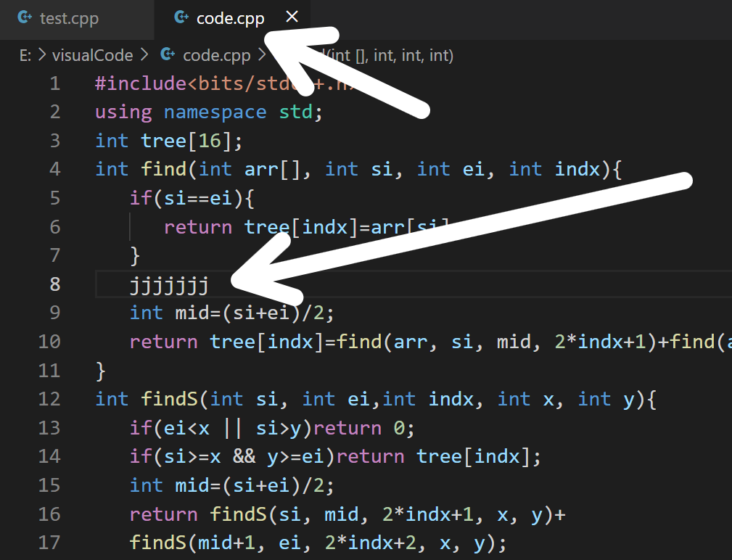Screen dimensions: 732x560
Task: Click 'int mid=(si+ei)/2;' on line 9
Action: coord(232,313)
